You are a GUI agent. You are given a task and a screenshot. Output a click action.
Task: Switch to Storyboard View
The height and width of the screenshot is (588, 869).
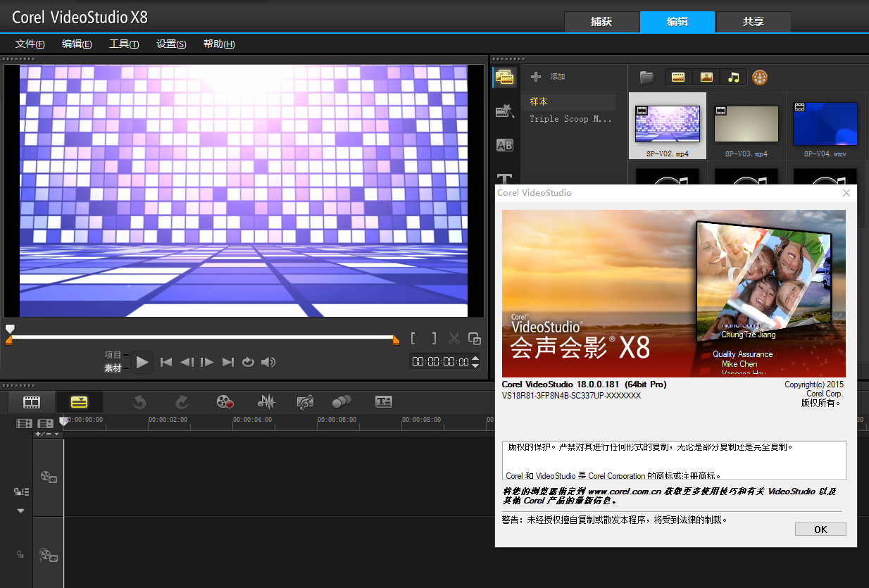pos(31,402)
